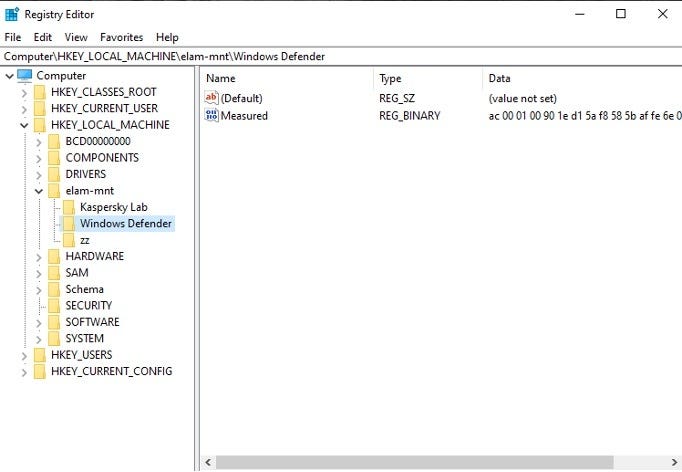This screenshot has height=472, width=682.
Task: Select the zz key label
Action: (85, 241)
